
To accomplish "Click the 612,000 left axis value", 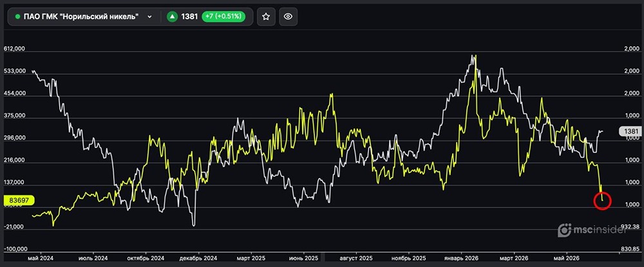I will pyautogui.click(x=14, y=48).
